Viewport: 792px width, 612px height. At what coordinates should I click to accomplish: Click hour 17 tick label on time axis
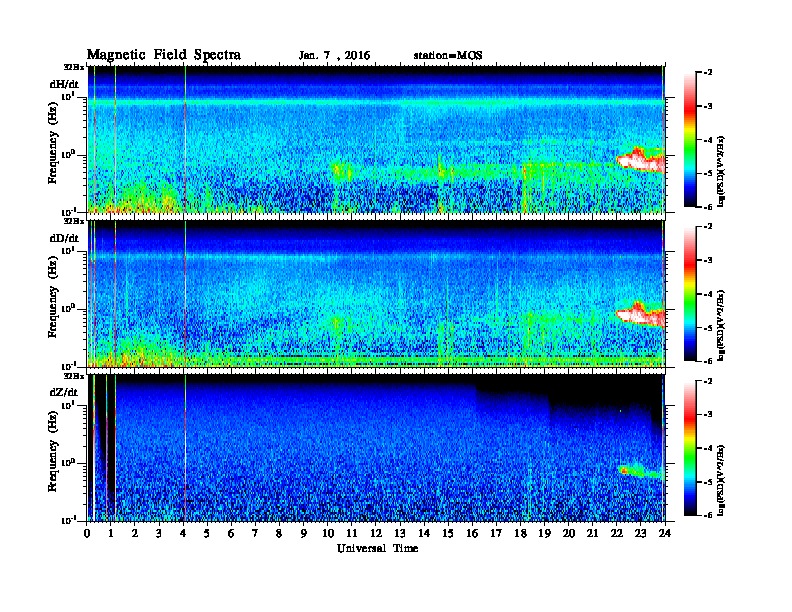click(496, 533)
